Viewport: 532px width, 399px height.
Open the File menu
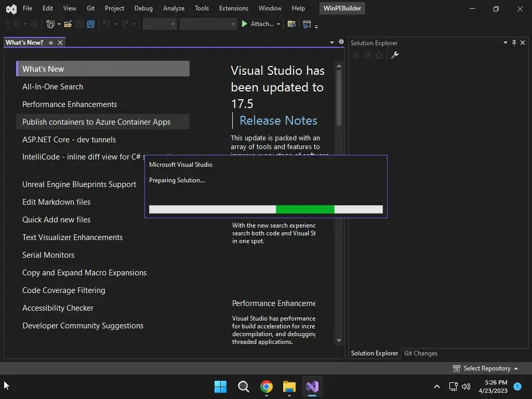point(28,8)
